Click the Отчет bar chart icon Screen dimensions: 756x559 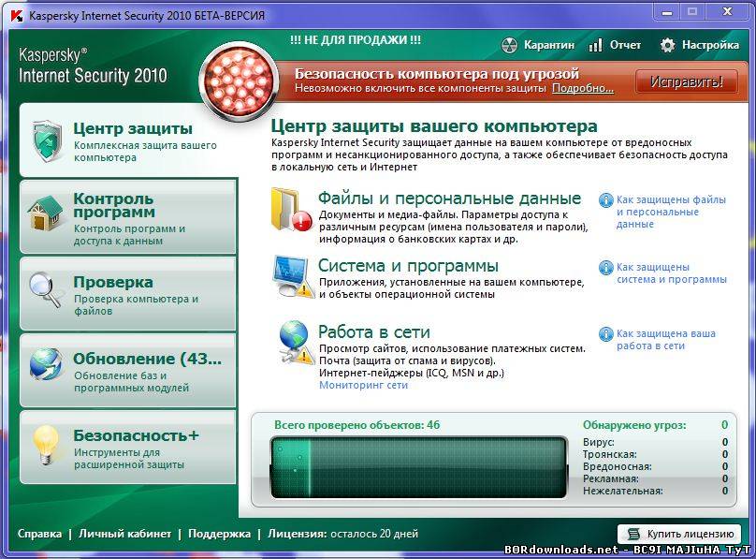pos(595,45)
